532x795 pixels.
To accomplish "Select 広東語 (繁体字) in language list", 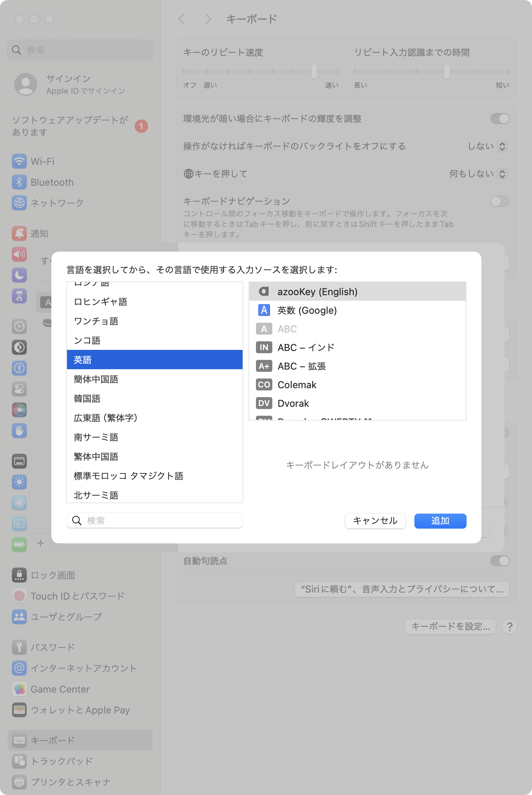I will pos(155,418).
